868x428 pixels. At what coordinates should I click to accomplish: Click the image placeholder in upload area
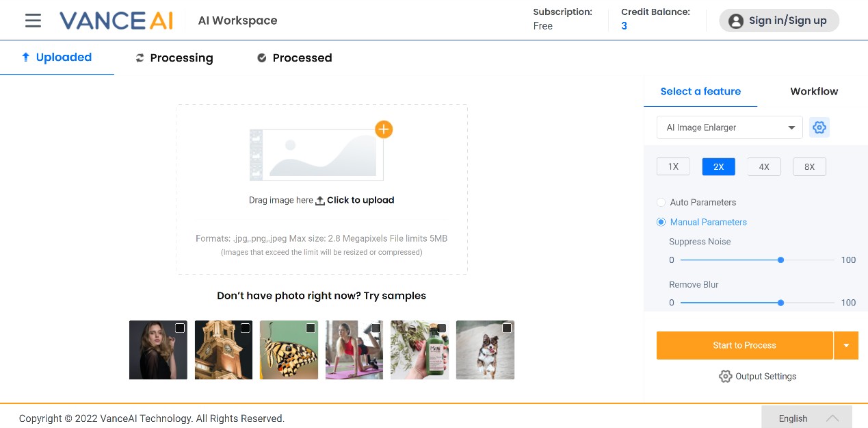tap(316, 155)
